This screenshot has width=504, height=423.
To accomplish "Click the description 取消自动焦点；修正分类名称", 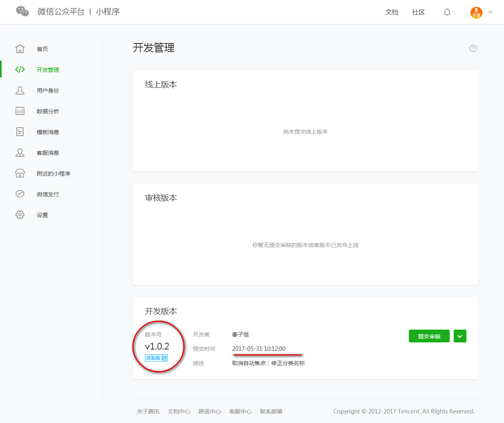I will (x=268, y=363).
